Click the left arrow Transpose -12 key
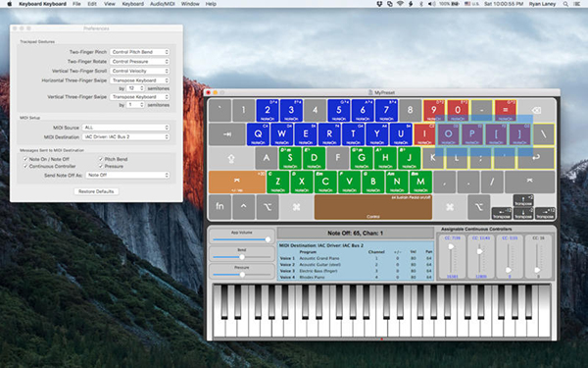This screenshot has height=368, width=588. click(502, 213)
